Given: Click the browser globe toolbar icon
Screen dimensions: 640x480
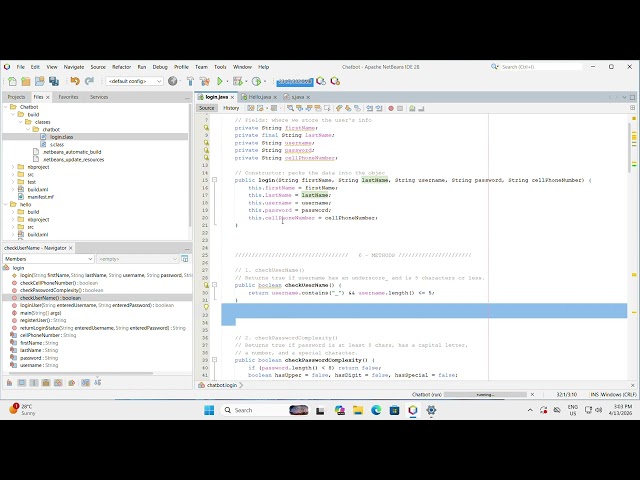Looking at the screenshot, I should 173,81.
